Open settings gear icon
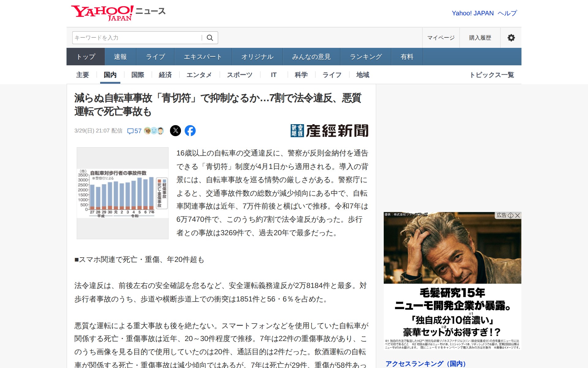588x368 pixels. tap(511, 38)
